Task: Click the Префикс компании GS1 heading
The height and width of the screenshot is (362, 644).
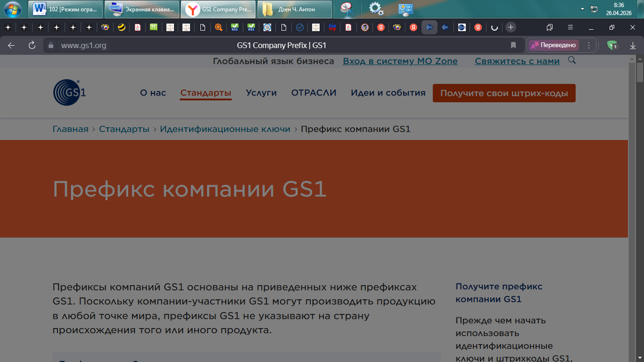Action: [189, 189]
